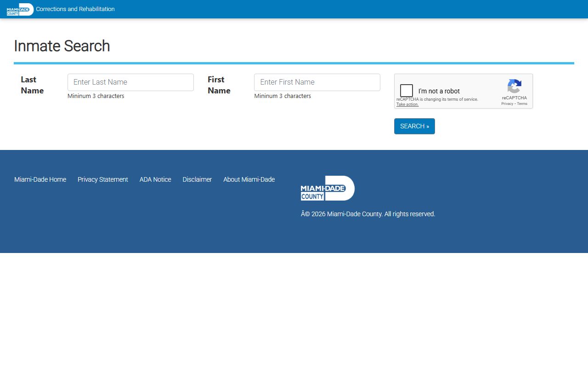Open the Disclaimer footer link

coord(197,179)
